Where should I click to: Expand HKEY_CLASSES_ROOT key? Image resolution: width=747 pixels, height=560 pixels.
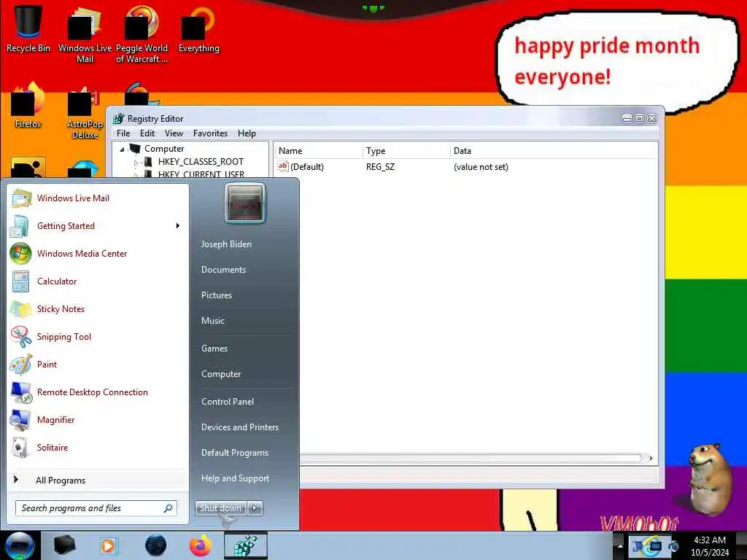point(136,163)
